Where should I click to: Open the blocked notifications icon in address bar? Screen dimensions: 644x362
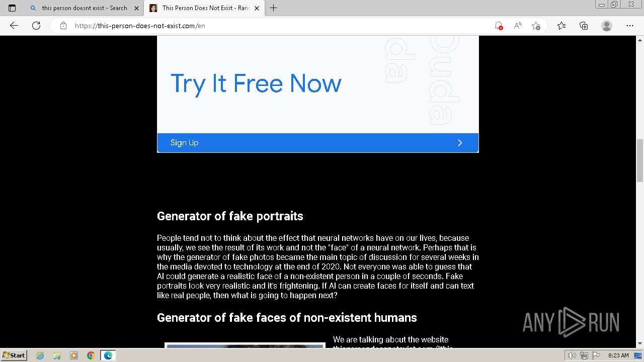[499, 26]
